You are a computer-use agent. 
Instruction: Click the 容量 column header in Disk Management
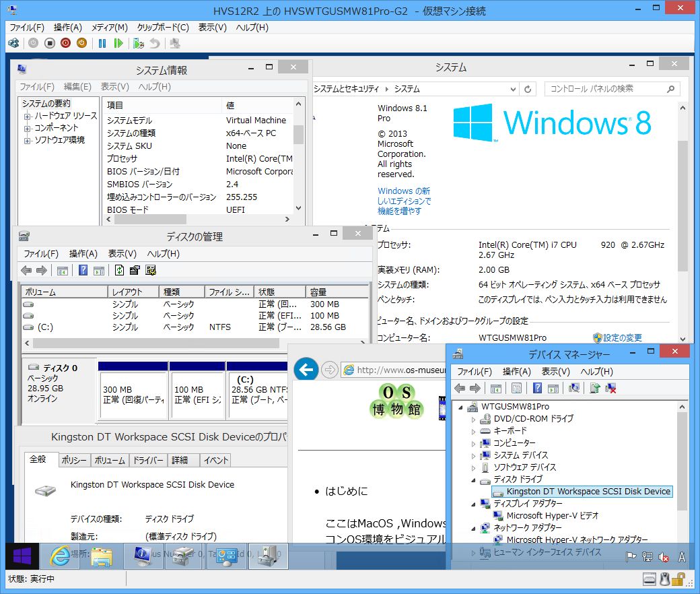tap(337, 292)
